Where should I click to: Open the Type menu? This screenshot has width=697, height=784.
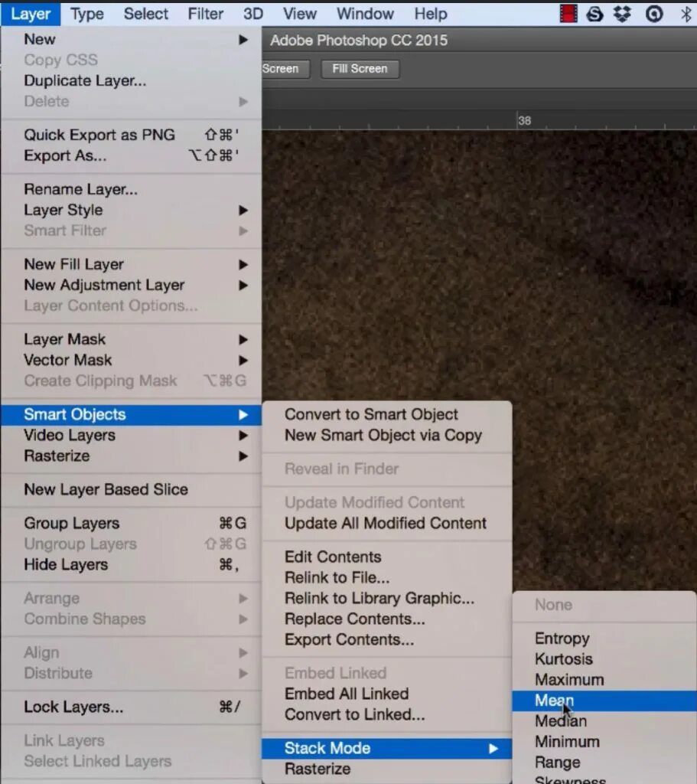pyautogui.click(x=87, y=14)
